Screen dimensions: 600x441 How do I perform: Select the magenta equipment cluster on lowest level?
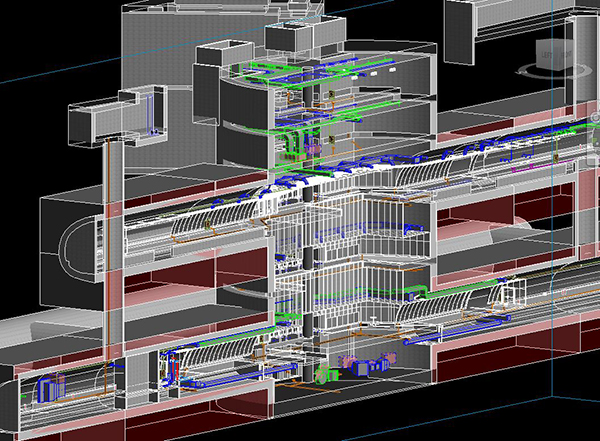352,364
